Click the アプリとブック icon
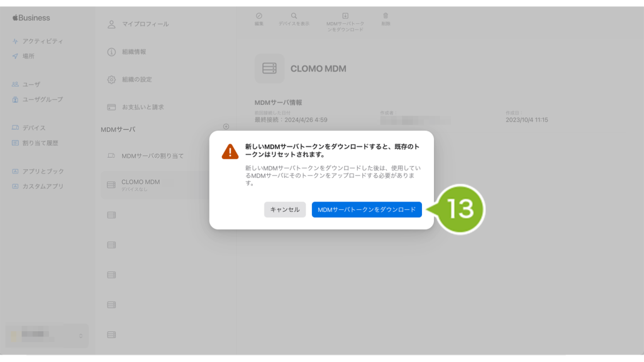Screen dimensions: 644x362 pyautogui.click(x=15, y=171)
